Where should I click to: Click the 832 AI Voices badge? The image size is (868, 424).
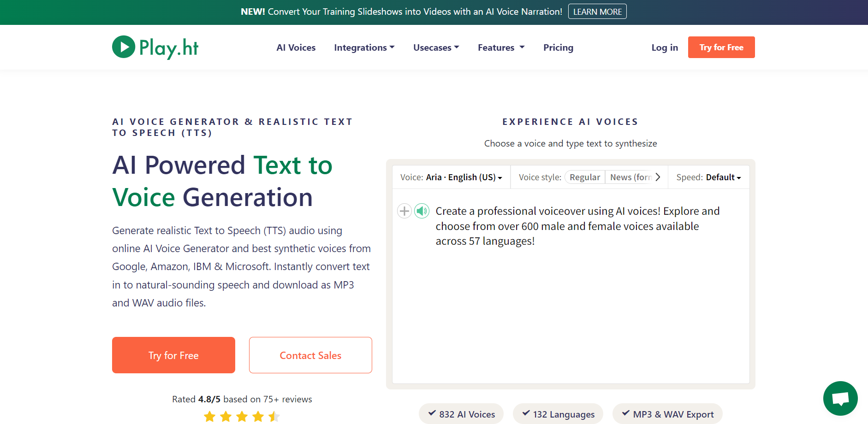coord(461,414)
